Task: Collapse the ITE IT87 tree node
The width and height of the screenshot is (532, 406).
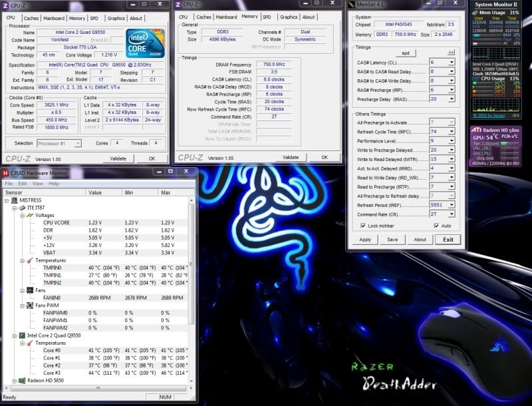Action: [x=14, y=208]
